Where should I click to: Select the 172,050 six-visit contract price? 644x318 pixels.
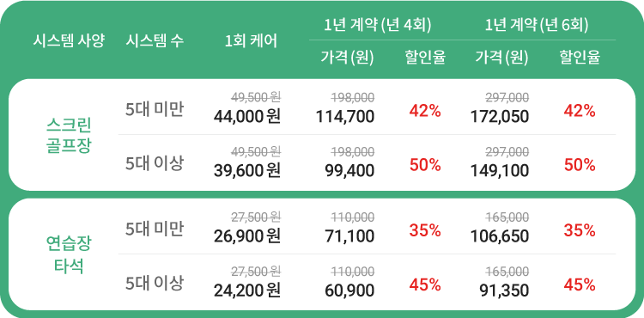click(x=500, y=117)
